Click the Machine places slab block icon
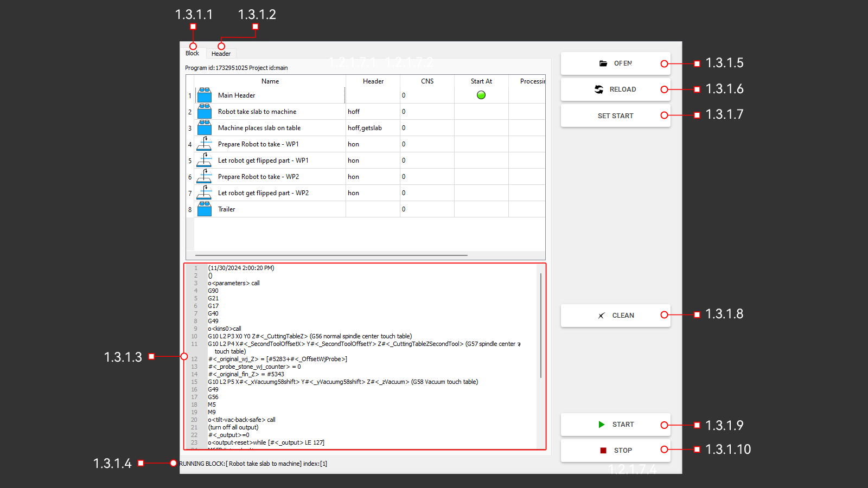 pyautogui.click(x=205, y=127)
